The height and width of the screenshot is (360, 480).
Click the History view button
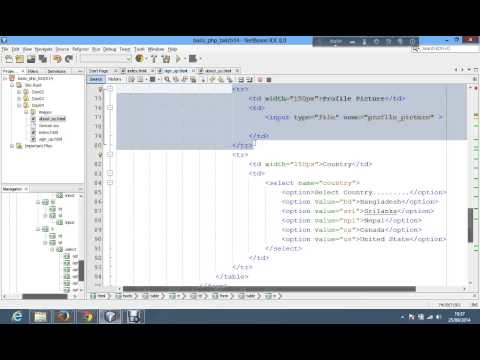(115, 79)
